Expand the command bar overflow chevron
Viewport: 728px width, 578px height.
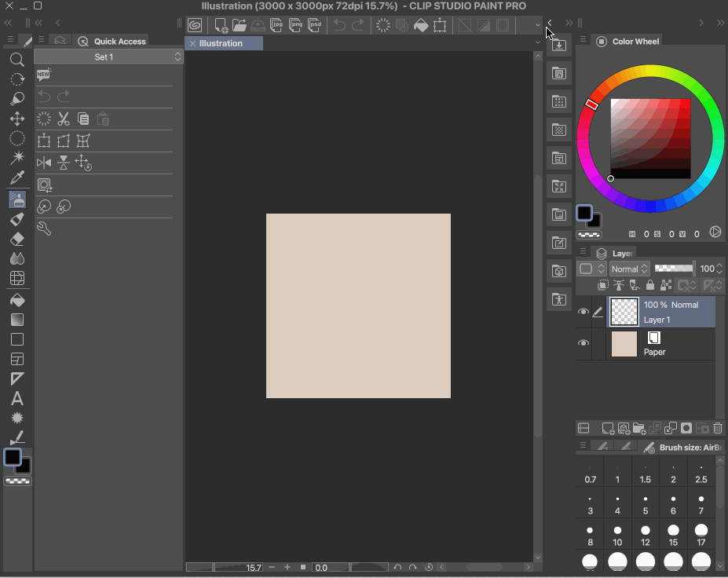[538, 25]
